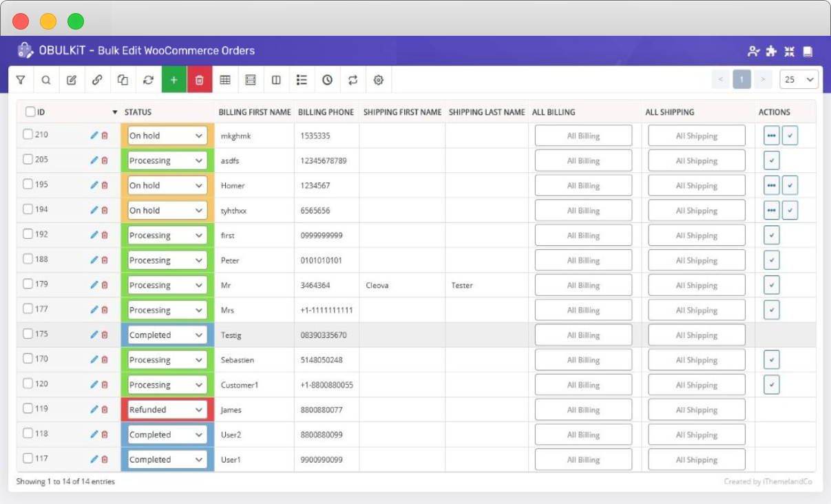
Task: Click the pencil edit icon for order 210
Action: click(x=94, y=136)
